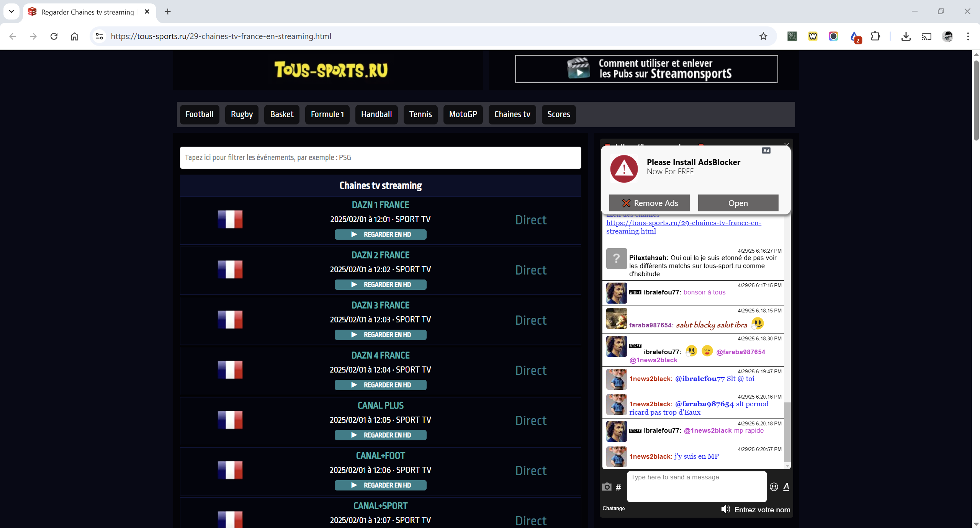Click the French flag beside DAZN 3 France
980x528 pixels.
(230, 320)
